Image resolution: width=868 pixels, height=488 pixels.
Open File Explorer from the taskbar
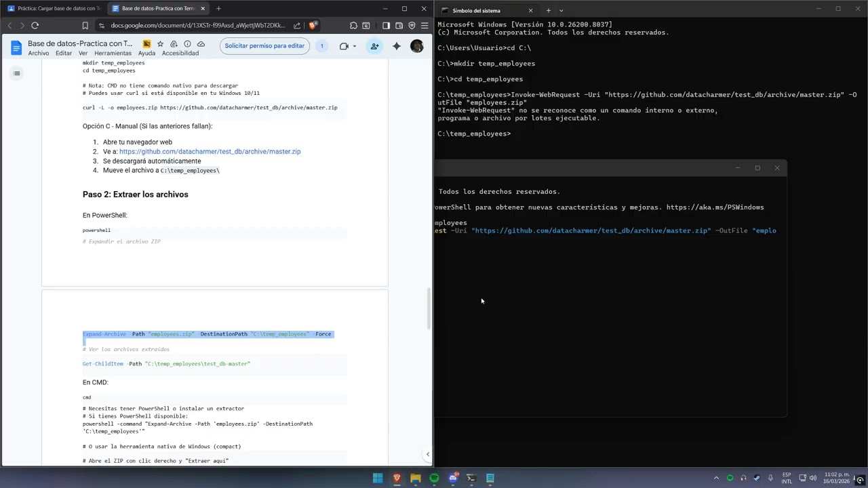pos(416,478)
